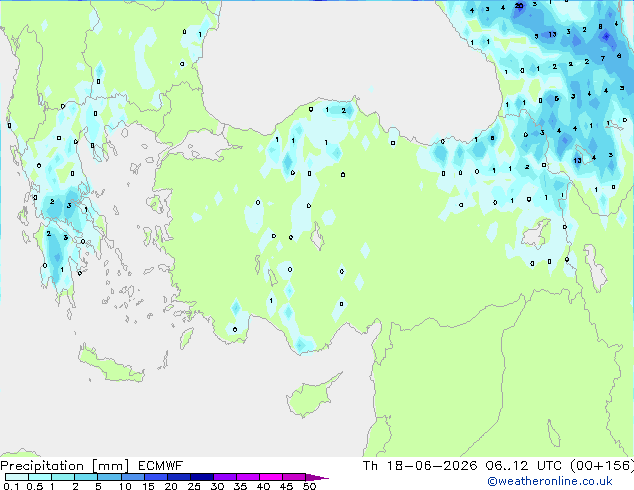The image size is (634, 490).
Task: Click the '50' legend scale label
Action: (x=309, y=486)
